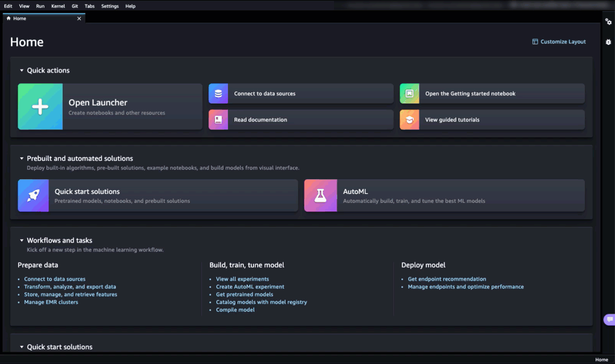This screenshot has height=364, width=615.
Task: Click the View guided tutorials graduation cap icon
Action: (409, 120)
